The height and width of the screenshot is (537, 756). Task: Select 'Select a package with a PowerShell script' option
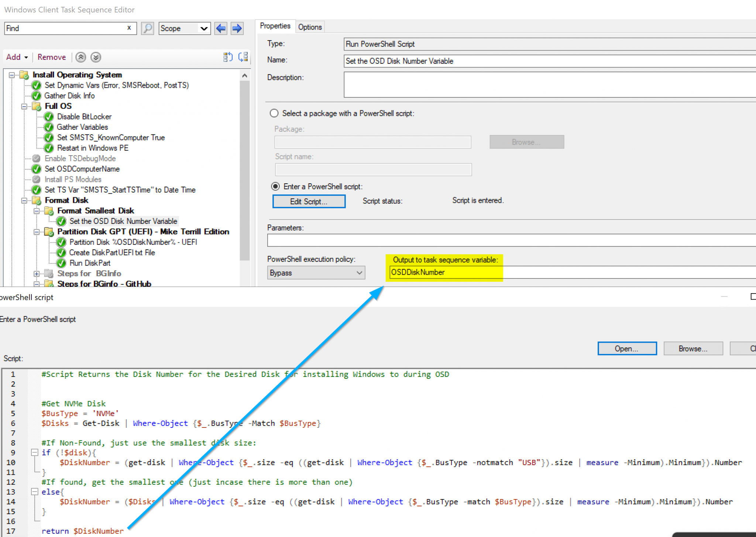(x=274, y=113)
